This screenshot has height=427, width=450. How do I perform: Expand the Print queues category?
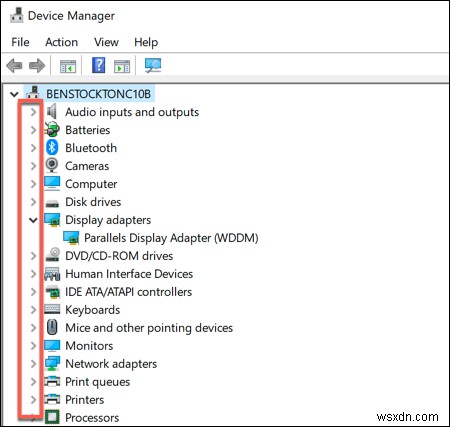pyautogui.click(x=33, y=382)
